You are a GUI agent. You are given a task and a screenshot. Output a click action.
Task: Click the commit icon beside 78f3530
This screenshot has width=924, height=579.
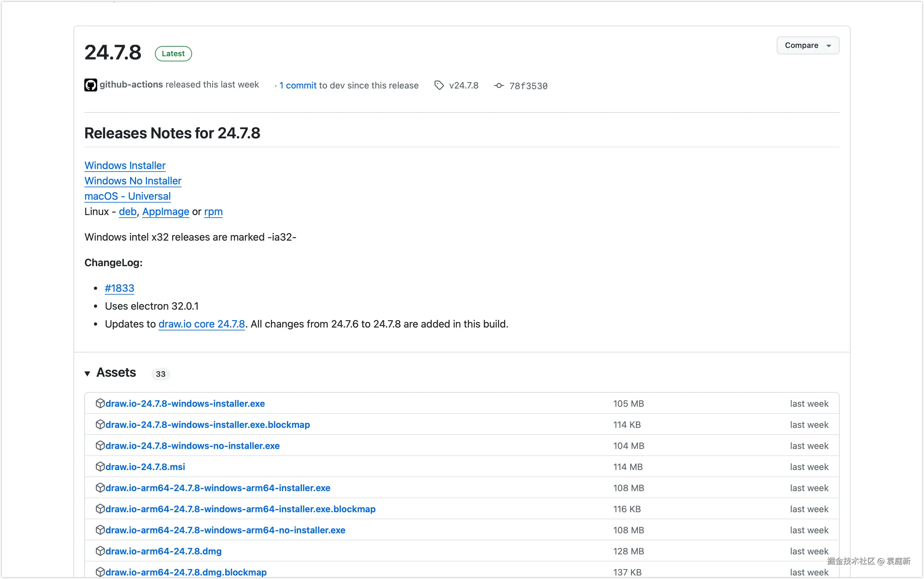(498, 85)
